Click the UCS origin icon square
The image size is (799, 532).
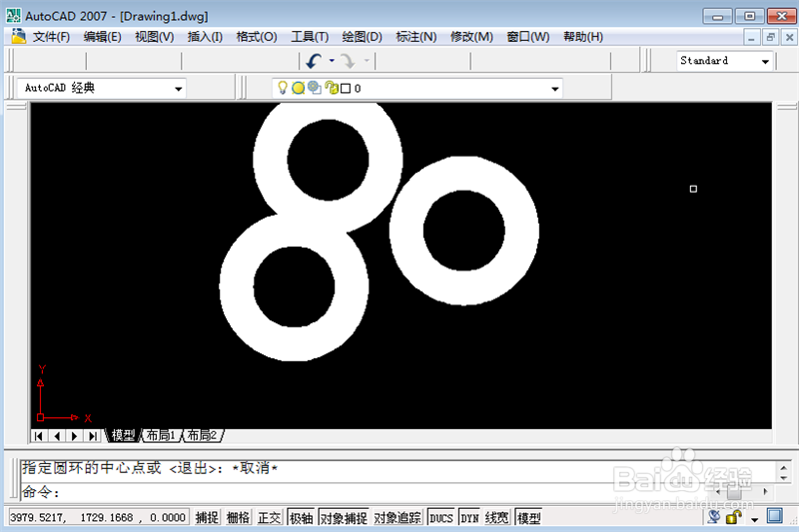click(x=40, y=417)
